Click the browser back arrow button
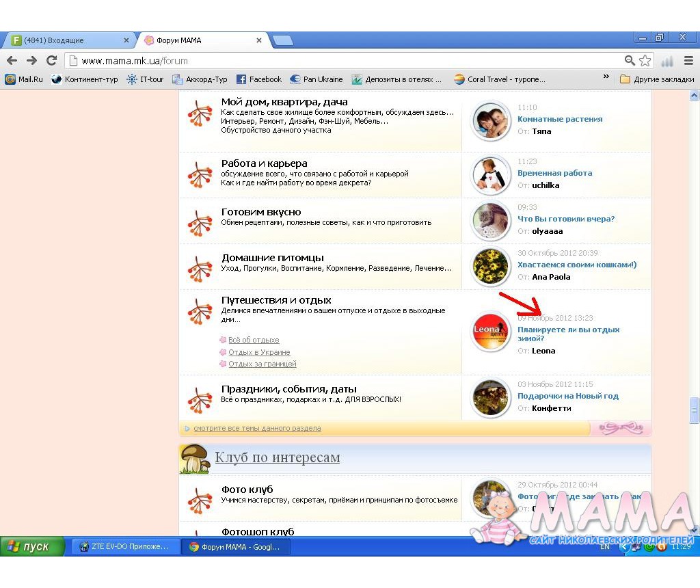Viewport: 700px width, 588px height. [x=12, y=61]
